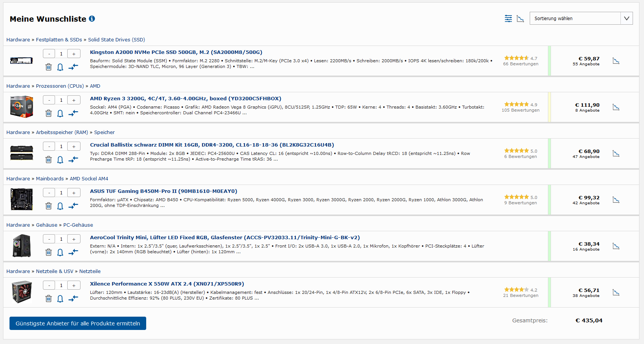This screenshot has width=644, height=344.
Task: Delete the AeroCool Trinity Mini entry
Action: pyautogui.click(x=49, y=252)
